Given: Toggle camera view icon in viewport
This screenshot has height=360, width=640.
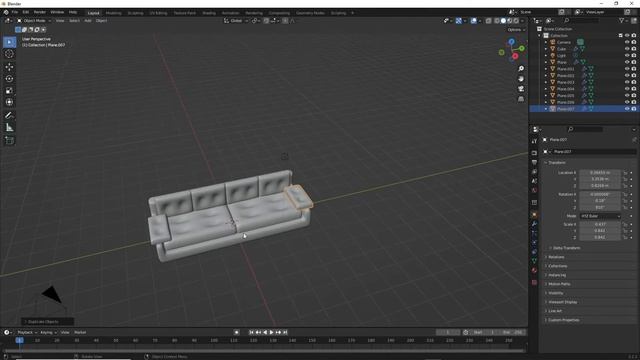Looking at the screenshot, I should pos(521,89).
